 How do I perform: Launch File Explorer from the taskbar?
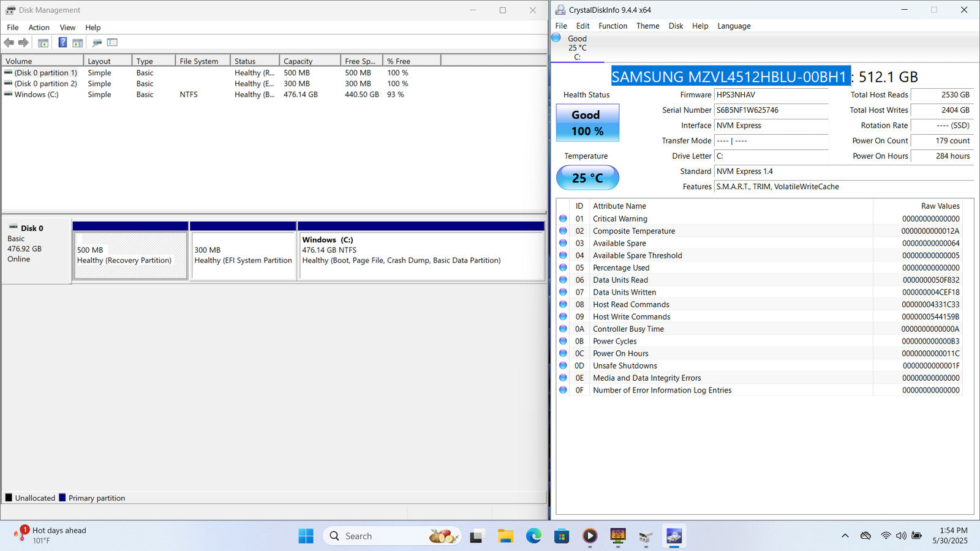[x=505, y=536]
